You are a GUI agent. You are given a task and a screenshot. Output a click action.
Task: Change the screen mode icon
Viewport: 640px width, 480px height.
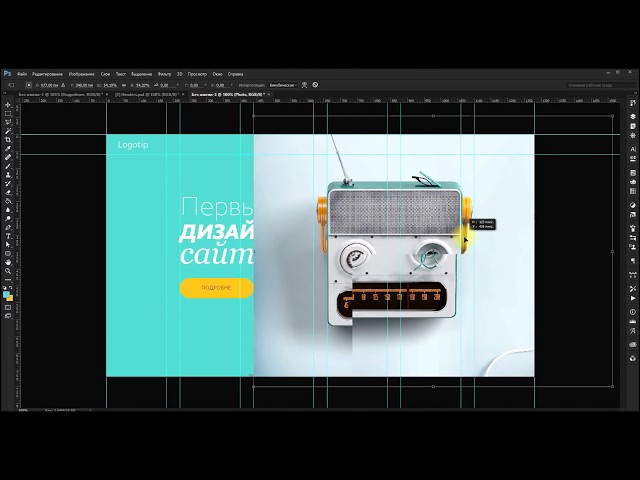point(8,316)
